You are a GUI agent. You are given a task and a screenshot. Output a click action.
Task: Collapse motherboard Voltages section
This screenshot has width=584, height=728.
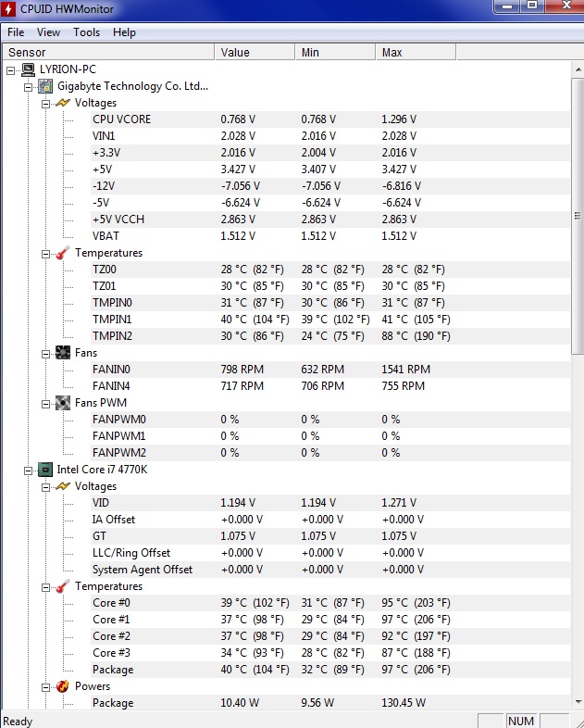click(x=45, y=104)
